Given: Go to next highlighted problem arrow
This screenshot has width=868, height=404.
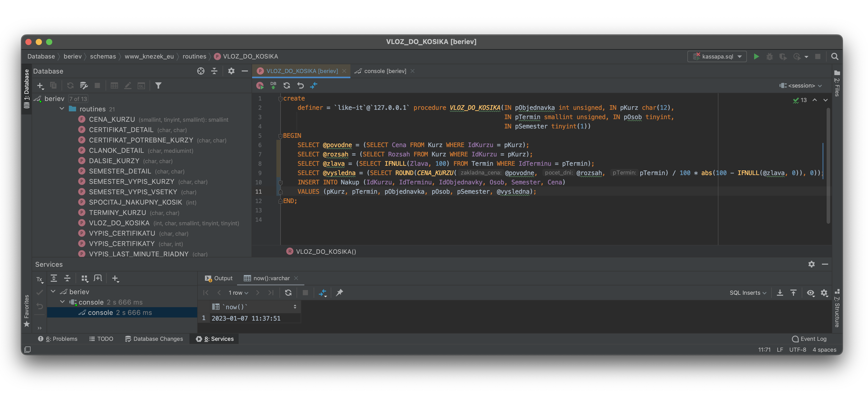Looking at the screenshot, I should pyautogui.click(x=825, y=100).
